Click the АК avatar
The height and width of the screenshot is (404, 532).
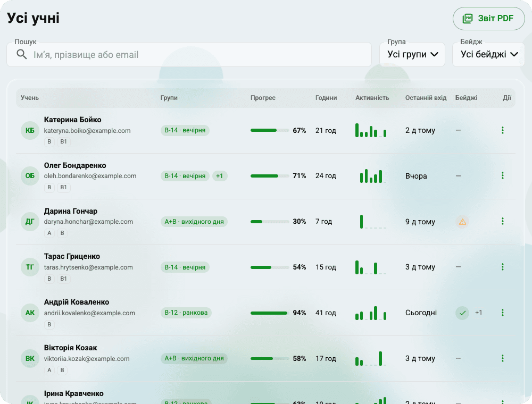30,313
